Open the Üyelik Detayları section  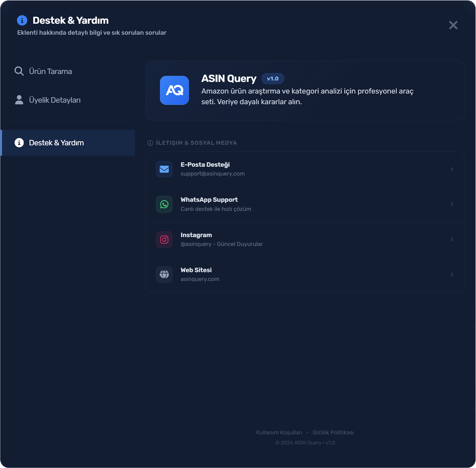68,100
